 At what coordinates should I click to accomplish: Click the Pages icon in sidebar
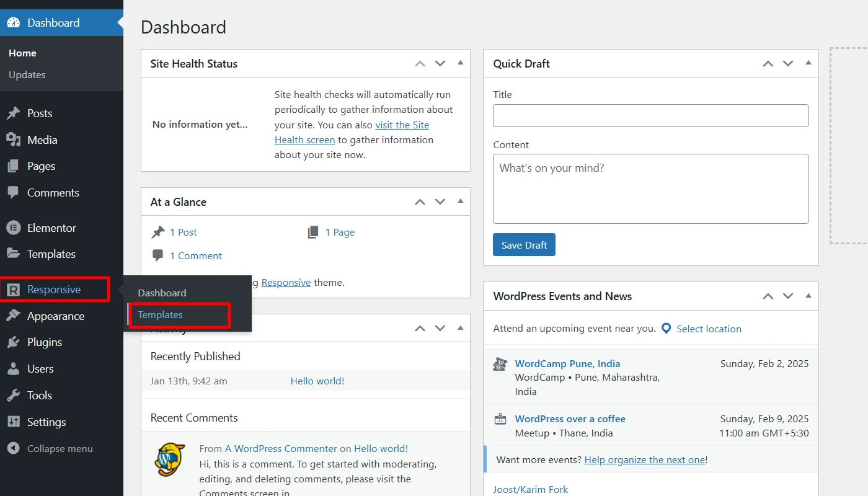[13, 166]
